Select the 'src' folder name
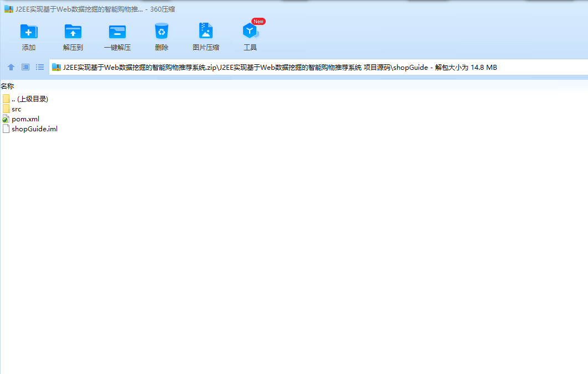The width and height of the screenshot is (588, 374). 16,109
